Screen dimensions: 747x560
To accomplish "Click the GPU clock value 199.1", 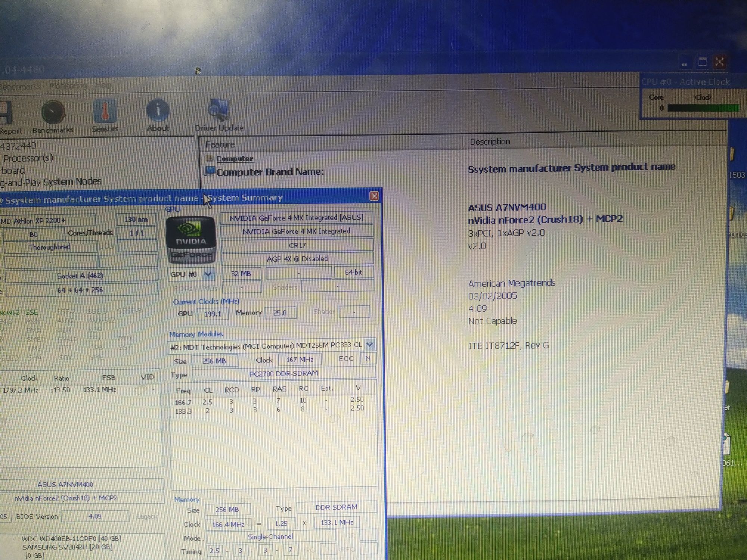I will (x=213, y=314).
